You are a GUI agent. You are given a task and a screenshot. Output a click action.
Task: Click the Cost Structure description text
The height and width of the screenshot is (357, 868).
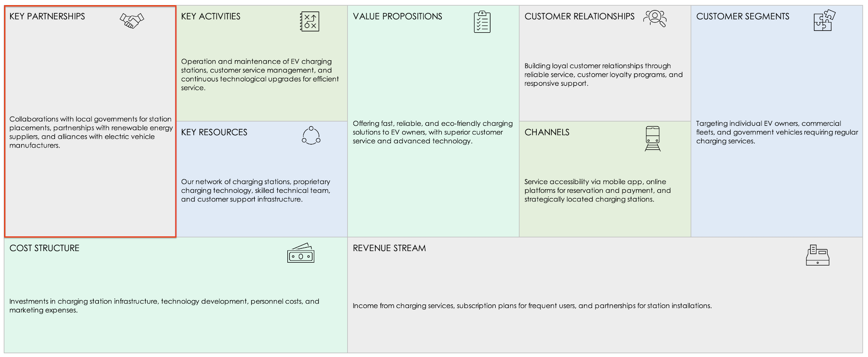(164, 305)
